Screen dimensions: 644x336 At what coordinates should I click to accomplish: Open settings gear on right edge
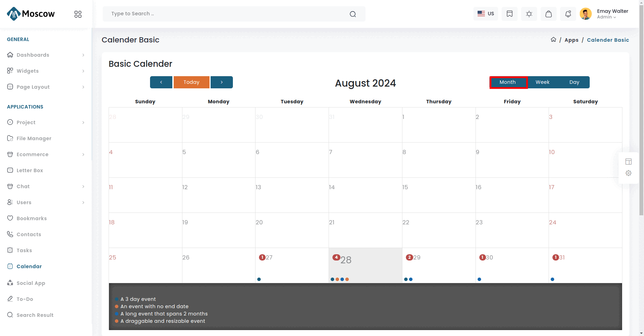[x=628, y=173]
